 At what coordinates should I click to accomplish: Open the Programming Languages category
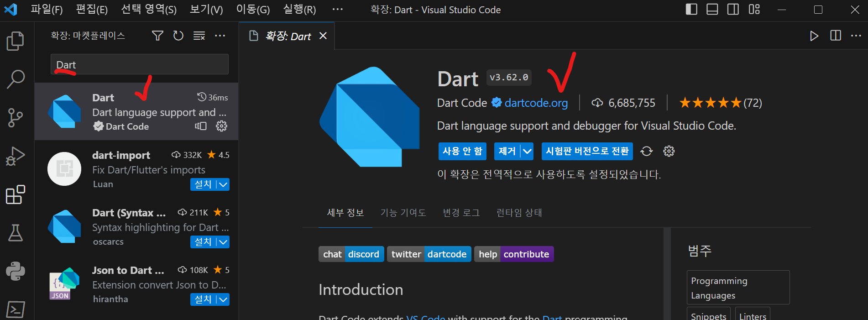738,288
